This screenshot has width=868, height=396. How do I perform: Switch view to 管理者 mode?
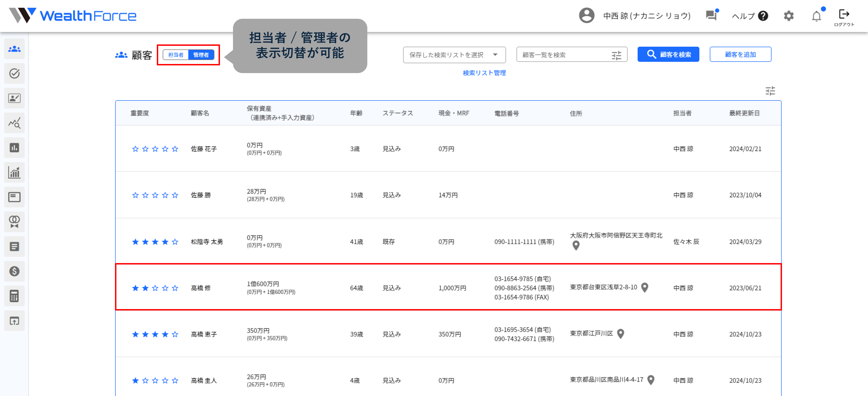[201, 55]
